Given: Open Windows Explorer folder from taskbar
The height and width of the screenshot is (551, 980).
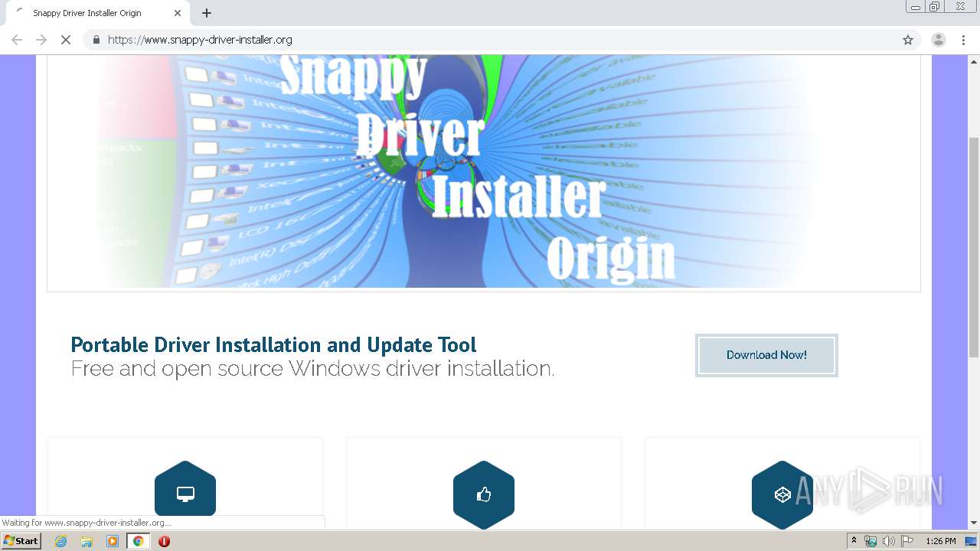Looking at the screenshot, I should [87, 541].
